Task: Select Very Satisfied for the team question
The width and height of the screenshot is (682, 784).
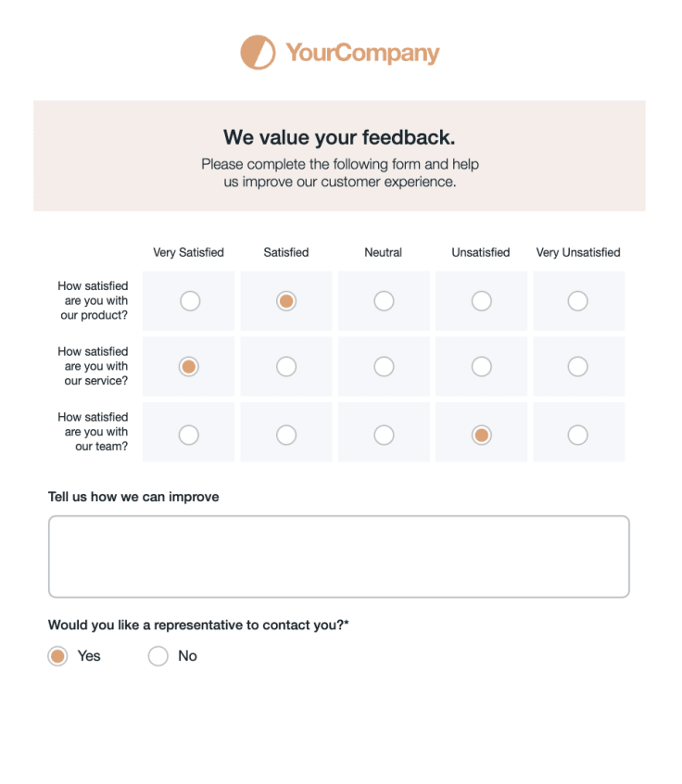Action: coord(188,434)
